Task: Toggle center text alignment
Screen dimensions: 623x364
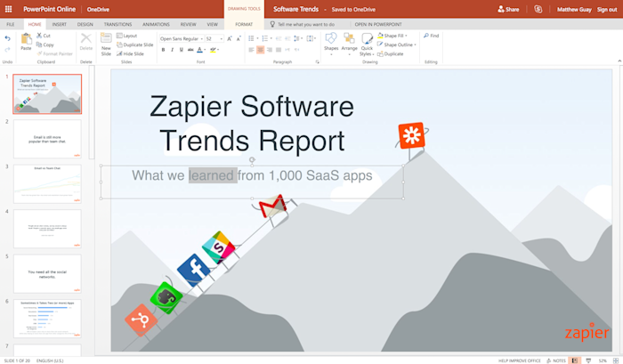Action: (260, 50)
